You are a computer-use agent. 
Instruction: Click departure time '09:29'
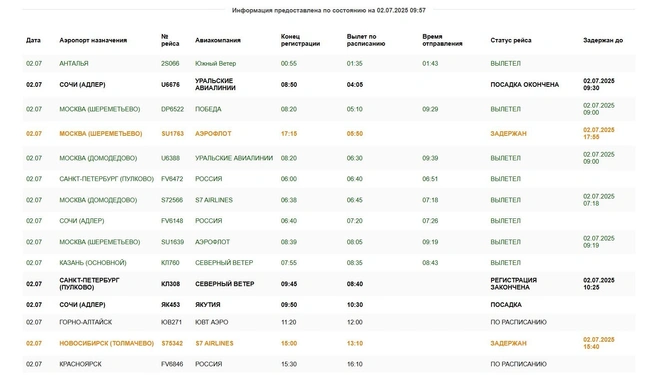tap(430, 109)
